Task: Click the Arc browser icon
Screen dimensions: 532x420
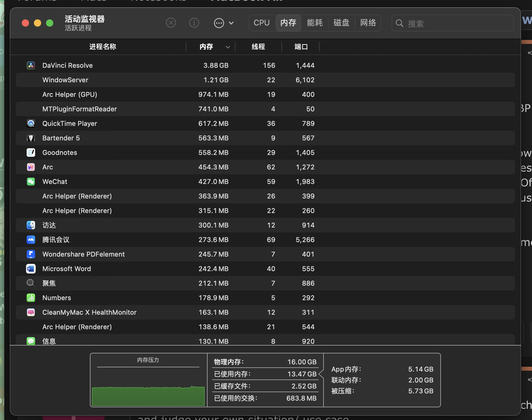Action: click(31, 167)
